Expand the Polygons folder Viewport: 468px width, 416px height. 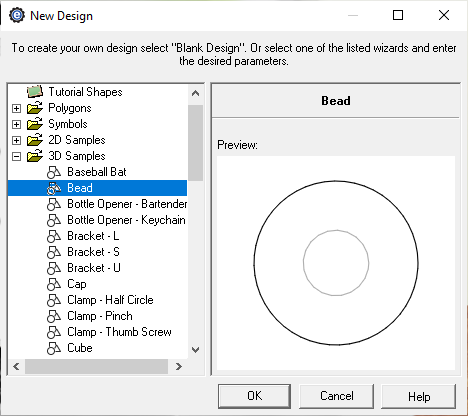click(x=16, y=108)
